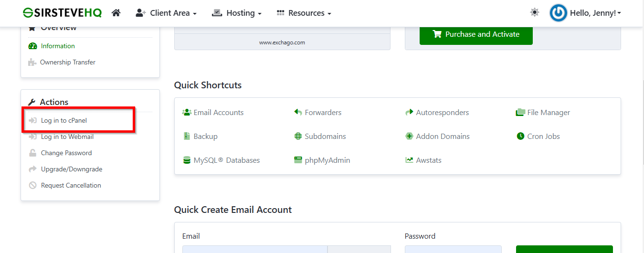Open Subdomains shortcut
644x253 pixels.
(x=326, y=137)
